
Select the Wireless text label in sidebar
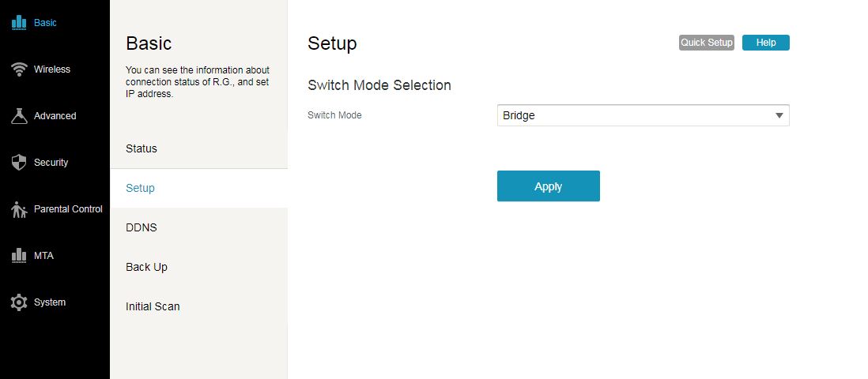tap(52, 69)
